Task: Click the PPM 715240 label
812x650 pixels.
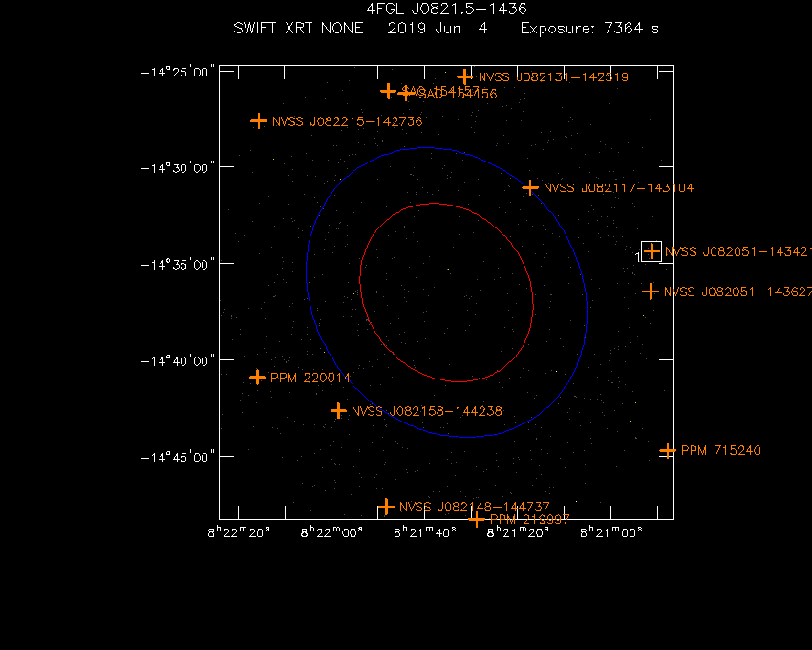Action: 721,451
